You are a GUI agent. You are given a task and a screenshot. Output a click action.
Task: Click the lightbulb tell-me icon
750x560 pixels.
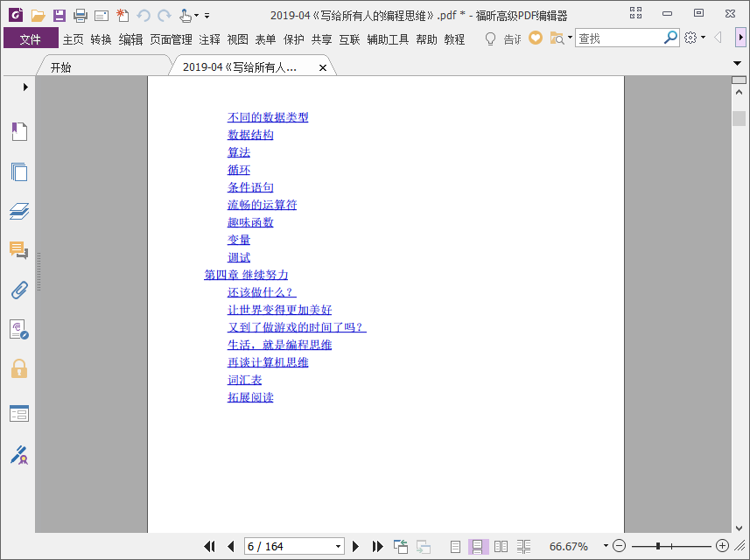tap(490, 38)
